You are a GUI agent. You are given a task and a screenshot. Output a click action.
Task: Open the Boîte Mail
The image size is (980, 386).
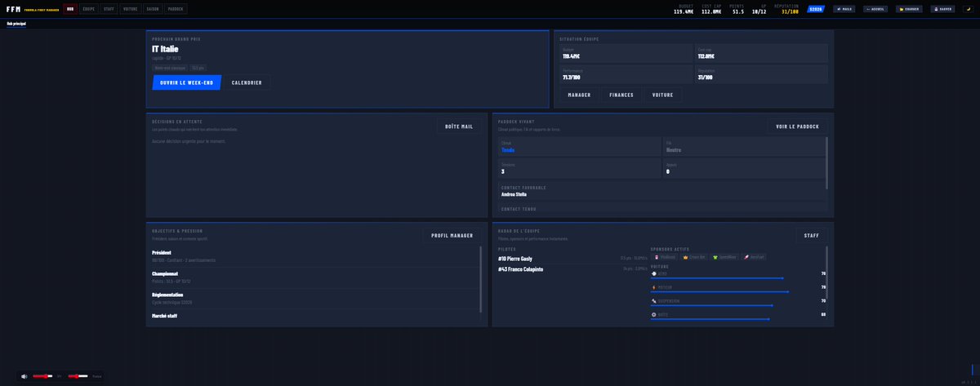[x=460, y=126]
